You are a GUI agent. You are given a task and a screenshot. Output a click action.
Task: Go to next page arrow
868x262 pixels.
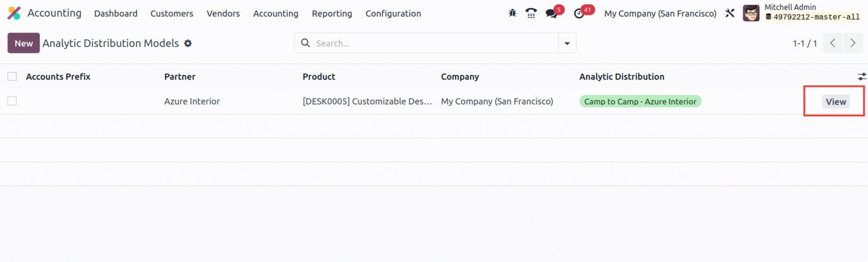point(853,43)
